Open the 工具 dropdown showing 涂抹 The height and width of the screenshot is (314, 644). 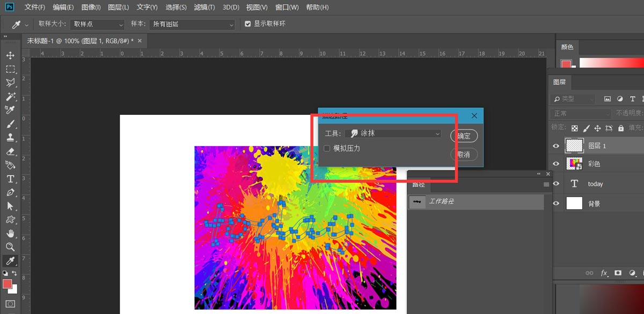click(x=393, y=133)
